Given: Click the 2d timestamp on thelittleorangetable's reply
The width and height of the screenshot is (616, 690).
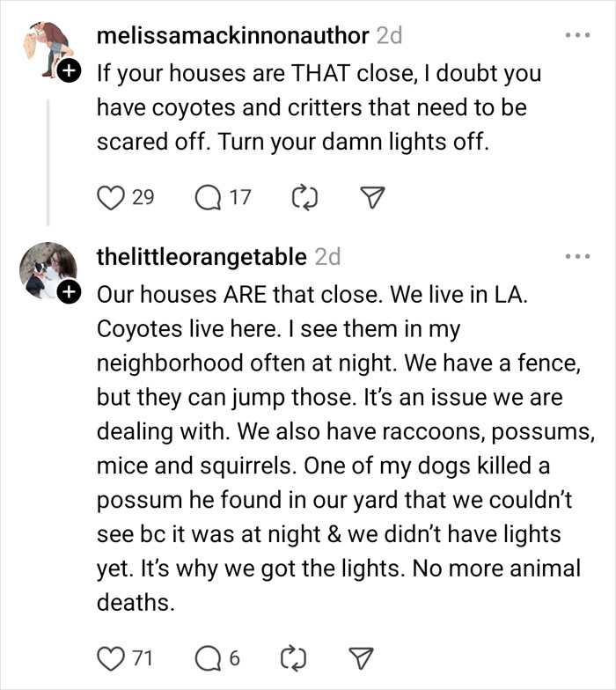Looking at the screenshot, I should tap(327, 257).
